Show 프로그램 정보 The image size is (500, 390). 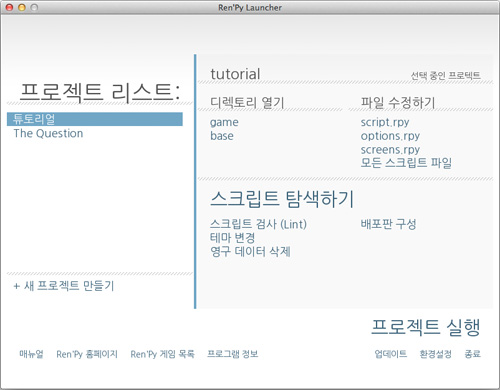click(x=233, y=354)
